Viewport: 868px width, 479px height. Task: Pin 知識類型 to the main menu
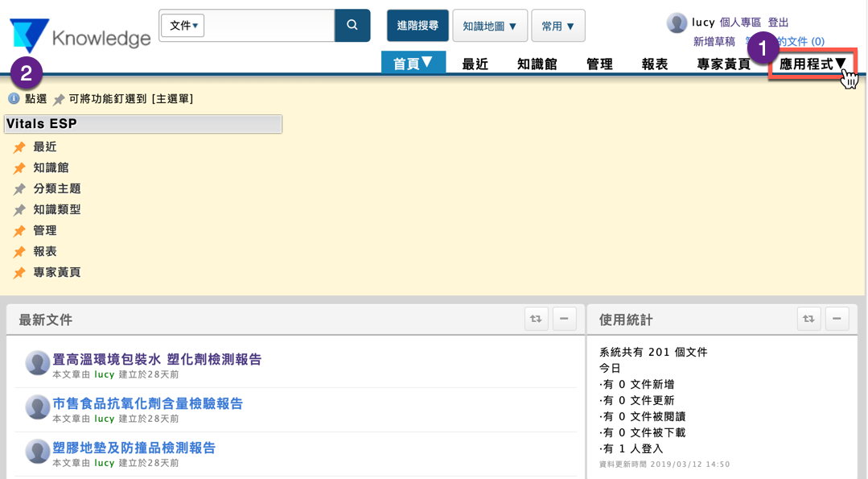pyautogui.click(x=19, y=210)
